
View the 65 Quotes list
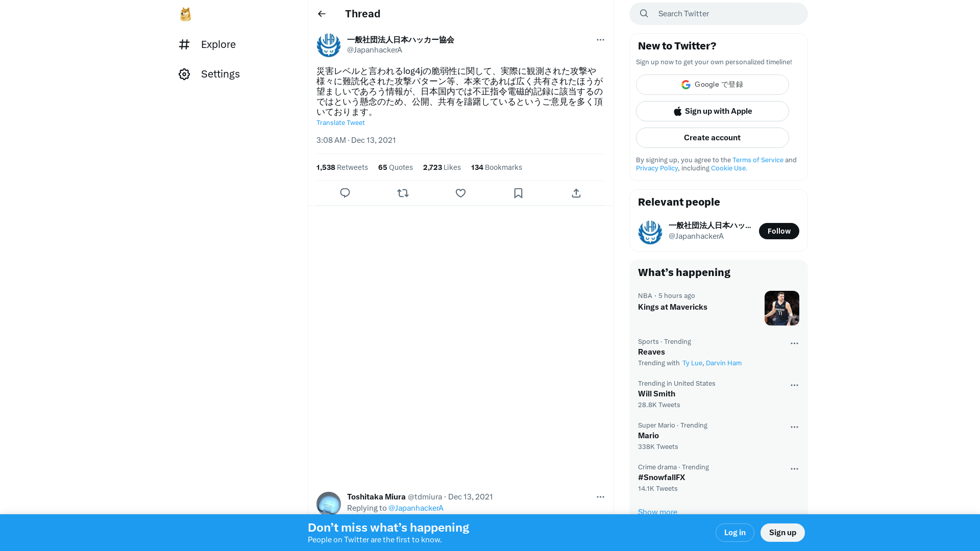coord(396,167)
